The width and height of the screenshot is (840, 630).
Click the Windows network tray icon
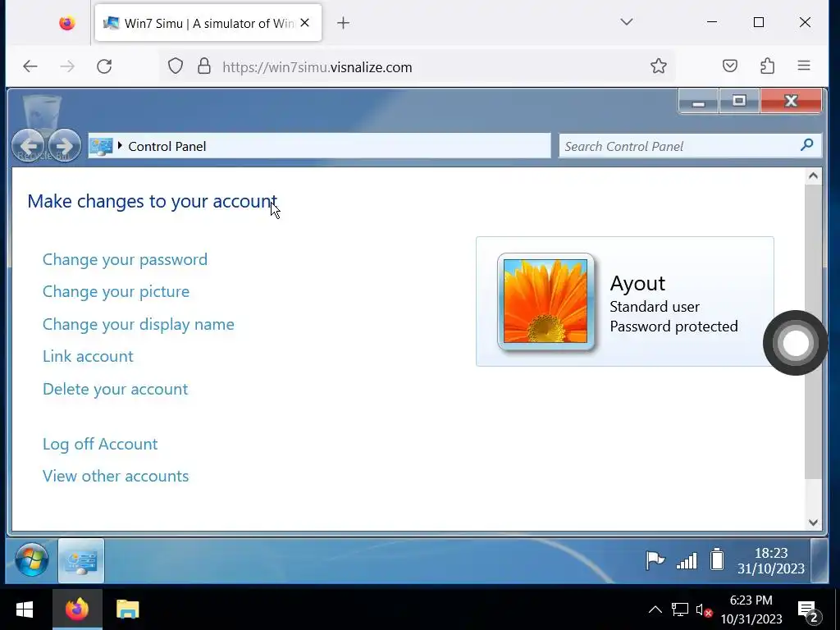click(x=680, y=609)
